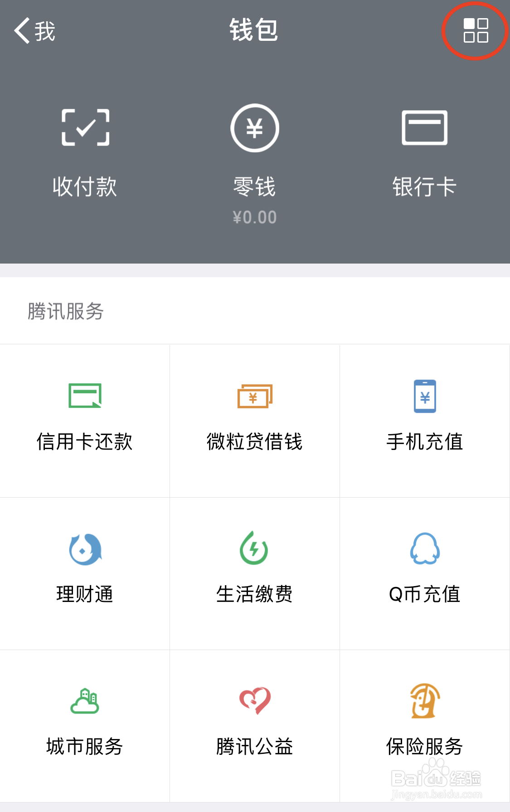Tap the 手机充值 label
510x812 pixels.
coord(425,441)
